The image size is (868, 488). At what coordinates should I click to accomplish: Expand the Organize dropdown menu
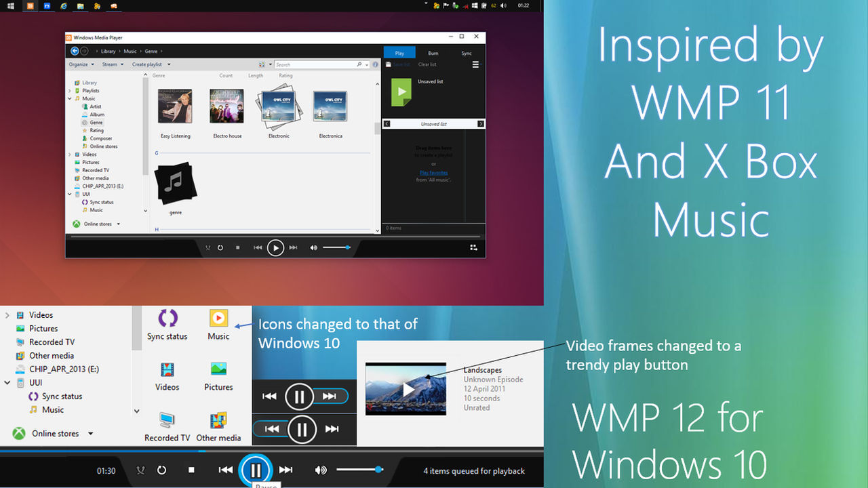click(x=81, y=64)
